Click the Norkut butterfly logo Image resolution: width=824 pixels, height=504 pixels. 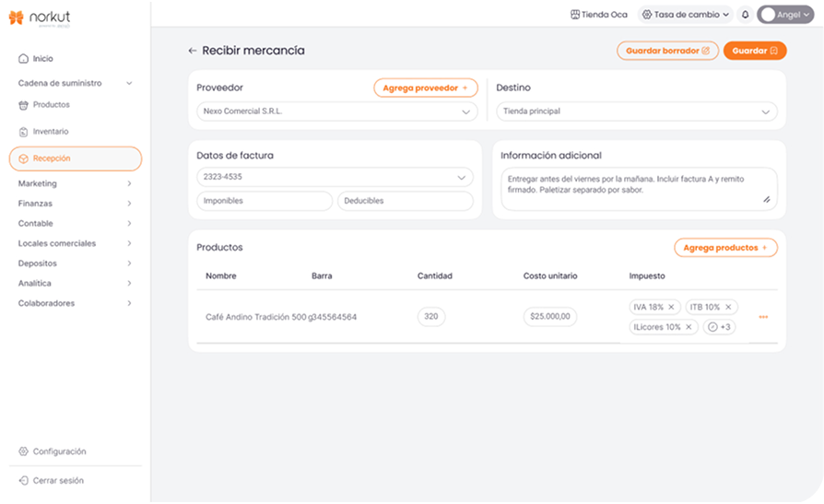(17, 18)
